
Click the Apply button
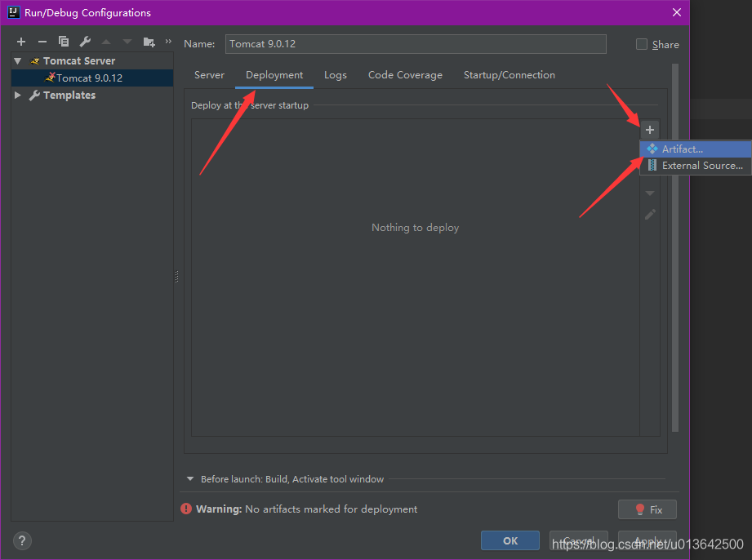pyautogui.click(x=647, y=541)
